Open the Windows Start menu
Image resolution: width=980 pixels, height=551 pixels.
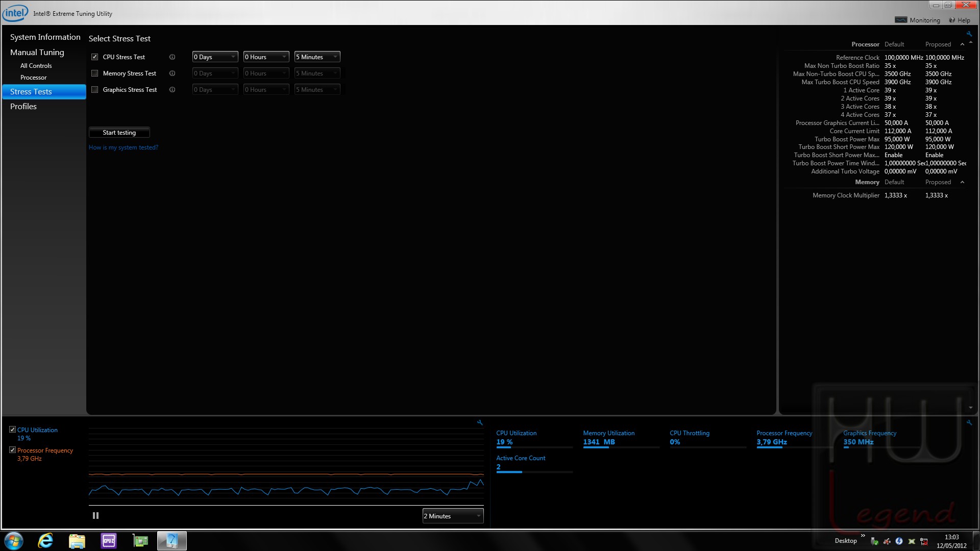pyautogui.click(x=14, y=541)
